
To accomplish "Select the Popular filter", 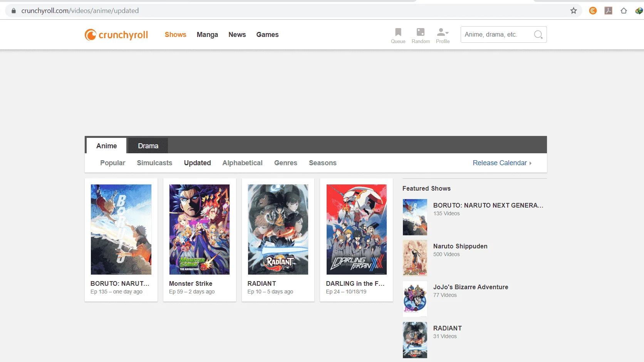I will coord(113,163).
